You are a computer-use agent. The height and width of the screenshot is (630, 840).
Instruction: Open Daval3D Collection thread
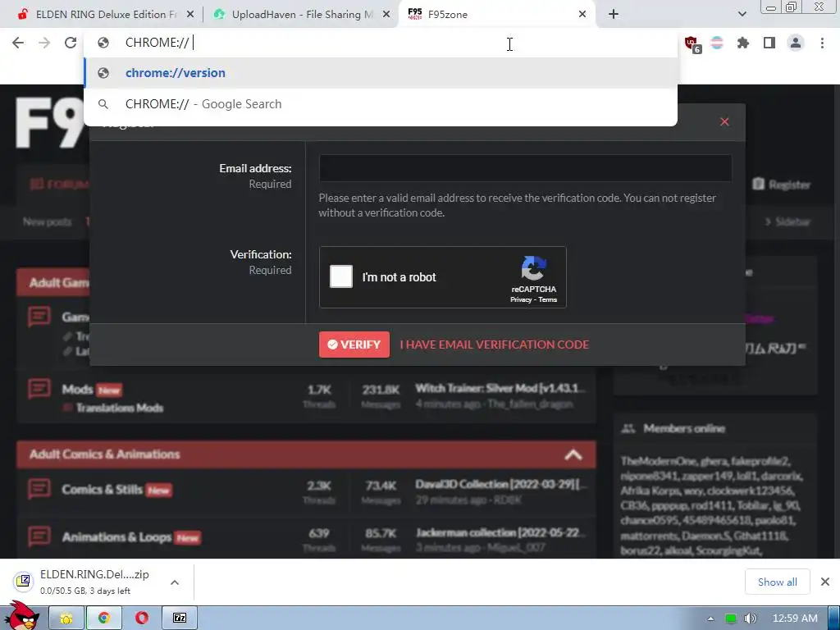pos(501,484)
